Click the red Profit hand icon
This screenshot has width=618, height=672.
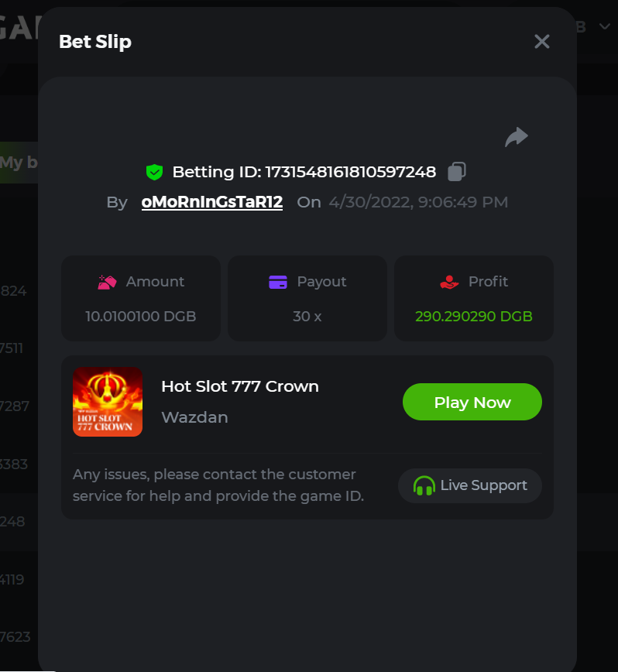(x=449, y=282)
